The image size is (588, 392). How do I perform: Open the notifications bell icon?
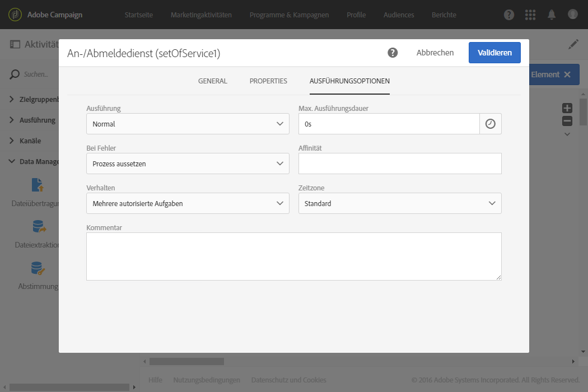552,15
